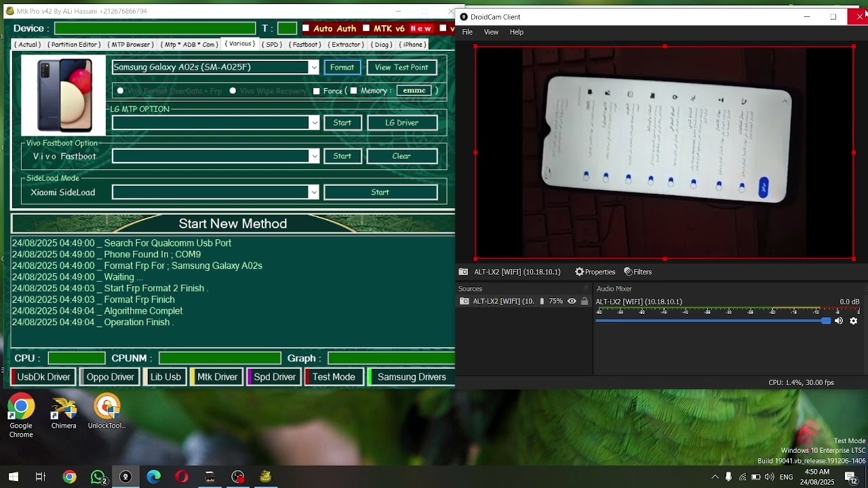This screenshot has height=488, width=868.
Task: Click the UsbDk Driver button
Action: 43,377
